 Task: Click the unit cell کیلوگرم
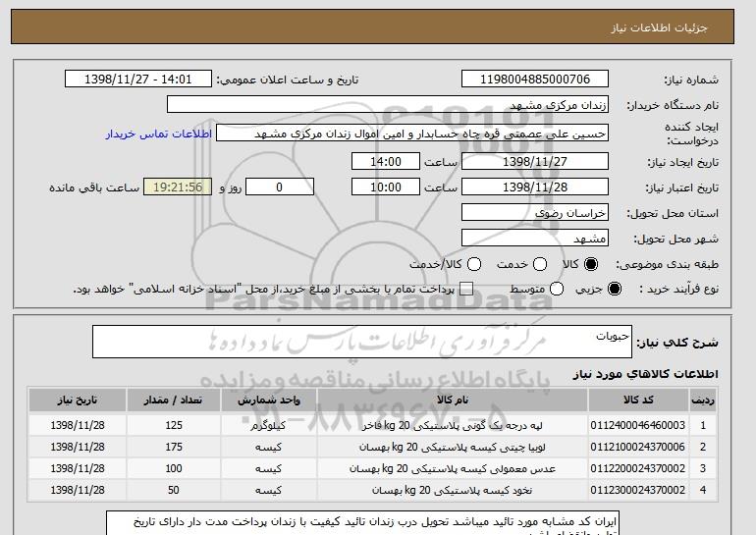pos(268,426)
